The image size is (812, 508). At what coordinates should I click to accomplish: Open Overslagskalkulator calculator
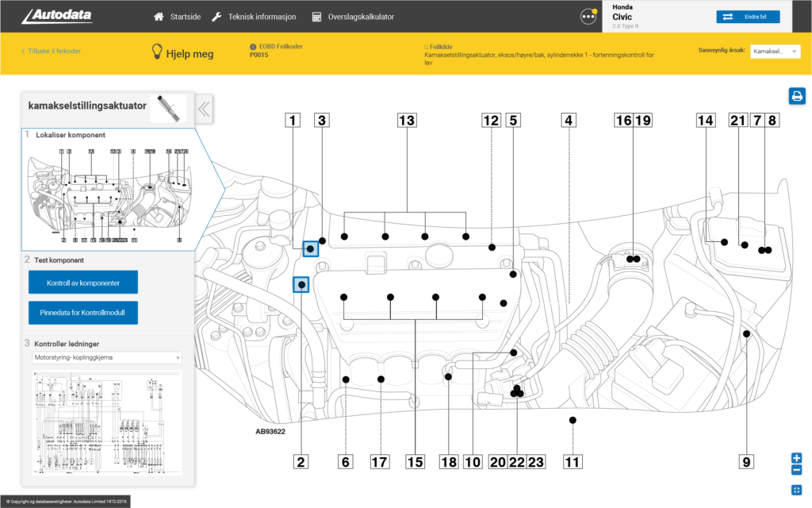352,17
